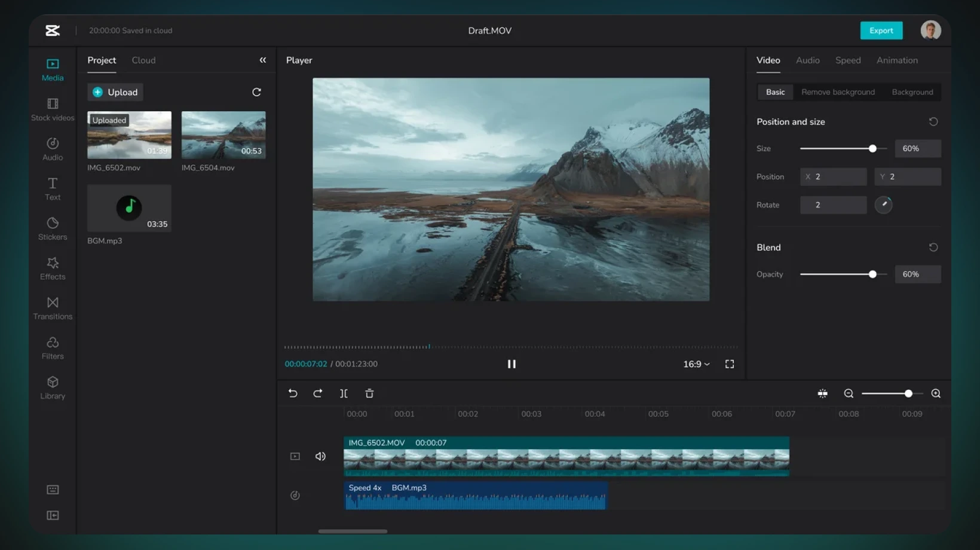
Task: Click the Upload button
Action: 115,92
